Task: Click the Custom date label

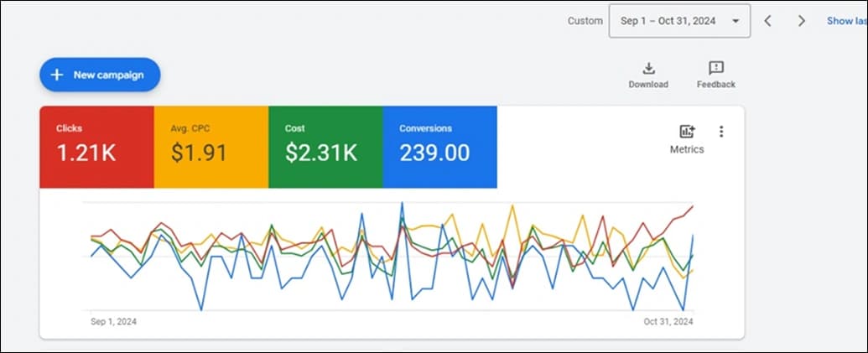Action: 585,21
